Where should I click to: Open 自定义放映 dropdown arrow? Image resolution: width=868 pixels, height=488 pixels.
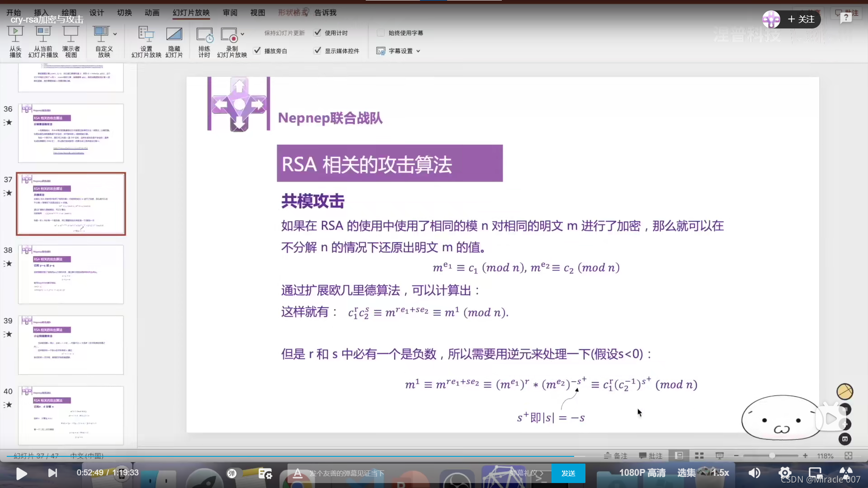(x=115, y=34)
